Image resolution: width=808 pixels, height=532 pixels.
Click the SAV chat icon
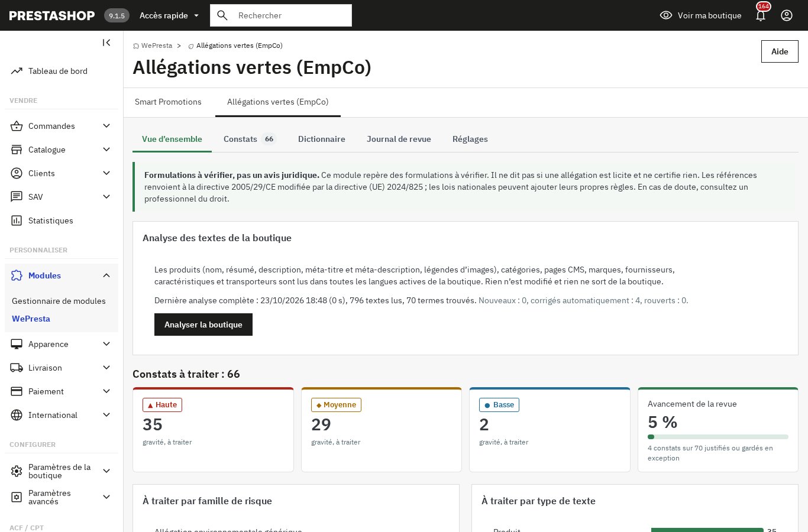point(17,197)
